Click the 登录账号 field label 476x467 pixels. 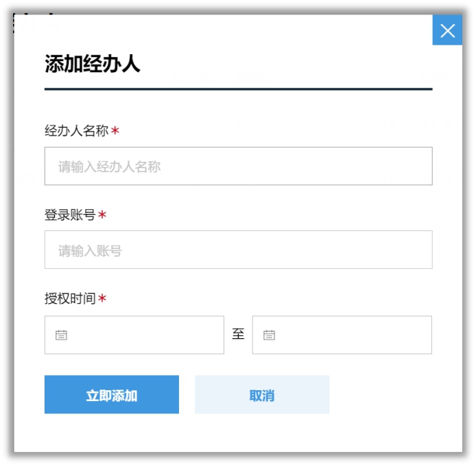(70, 215)
